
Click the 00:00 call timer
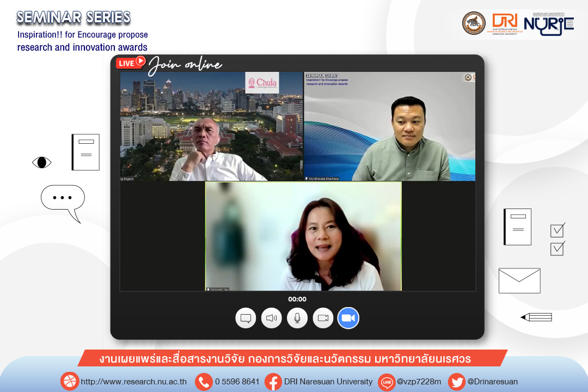click(297, 299)
